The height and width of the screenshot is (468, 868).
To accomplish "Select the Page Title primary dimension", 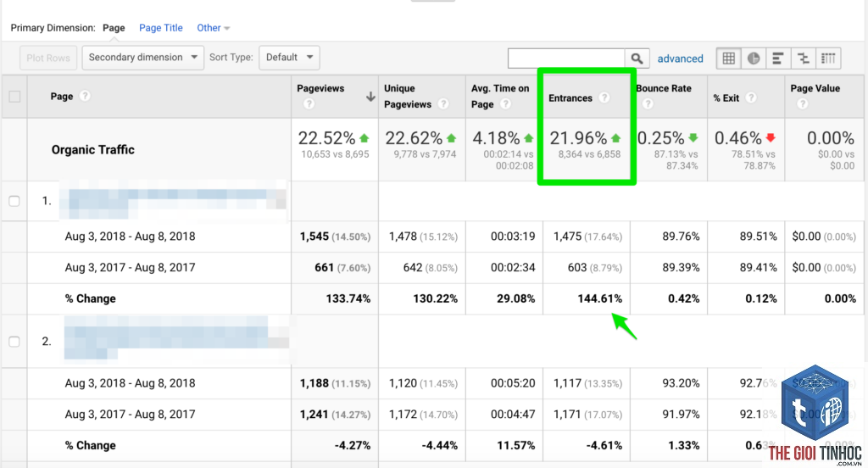I will pyautogui.click(x=160, y=28).
